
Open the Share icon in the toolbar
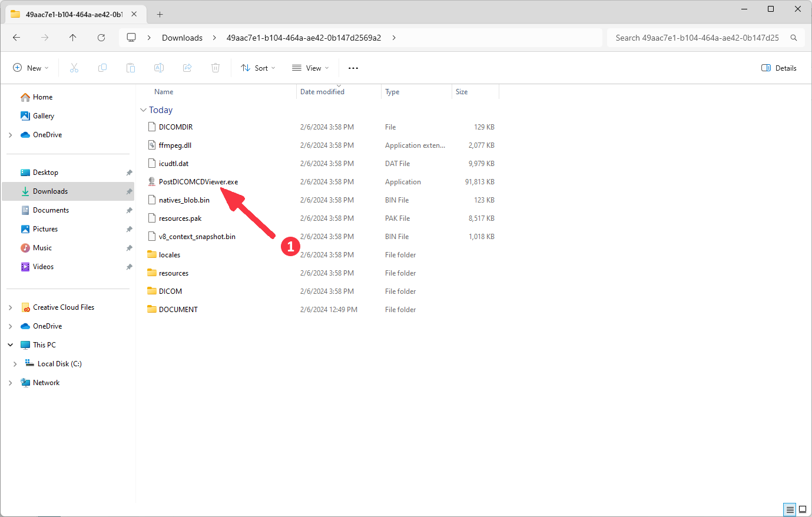(187, 68)
